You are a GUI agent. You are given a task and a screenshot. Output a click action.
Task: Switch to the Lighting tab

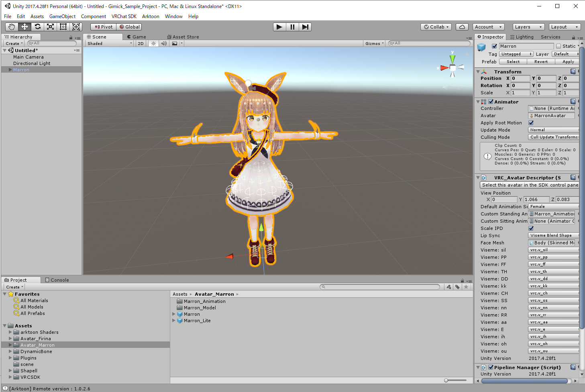click(x=522, y=37)
